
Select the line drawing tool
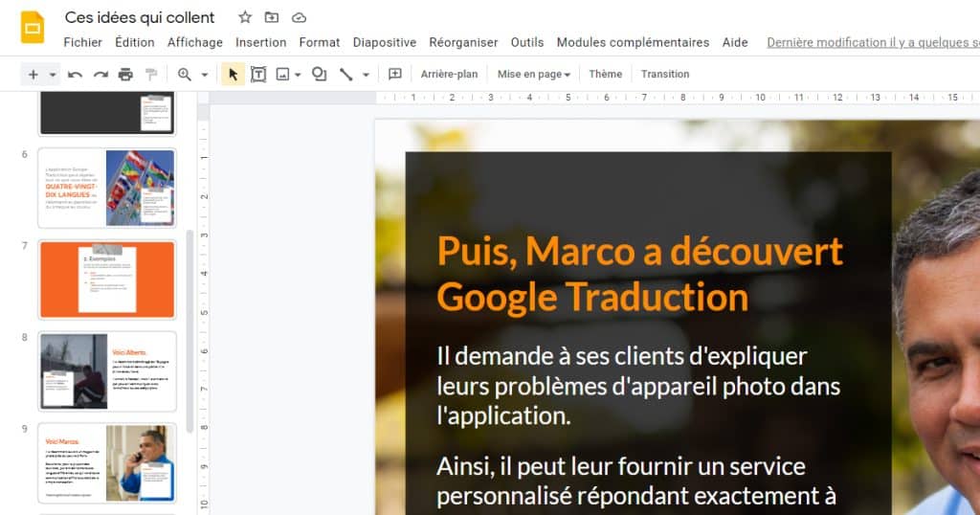[x=345, y=75]
